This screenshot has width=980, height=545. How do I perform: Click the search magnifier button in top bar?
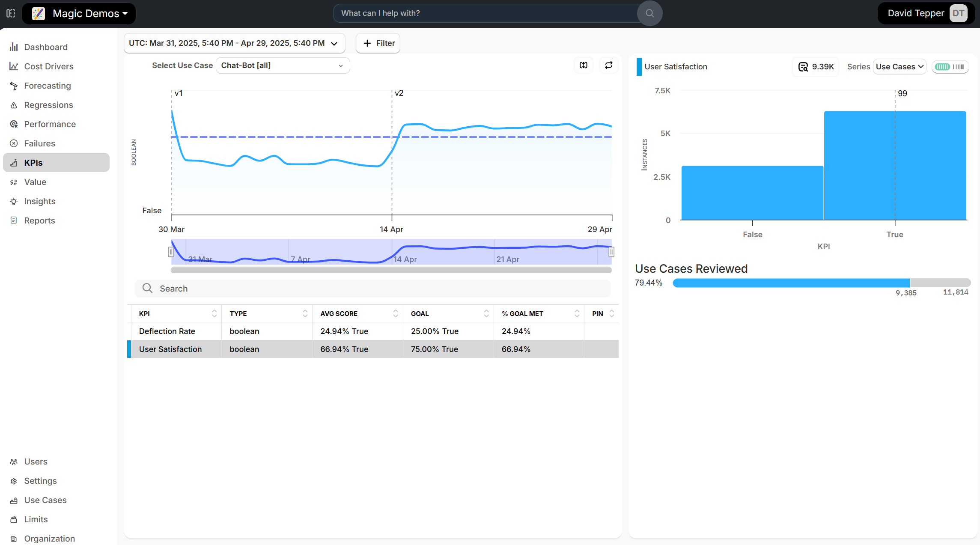[x=649, y=13]
